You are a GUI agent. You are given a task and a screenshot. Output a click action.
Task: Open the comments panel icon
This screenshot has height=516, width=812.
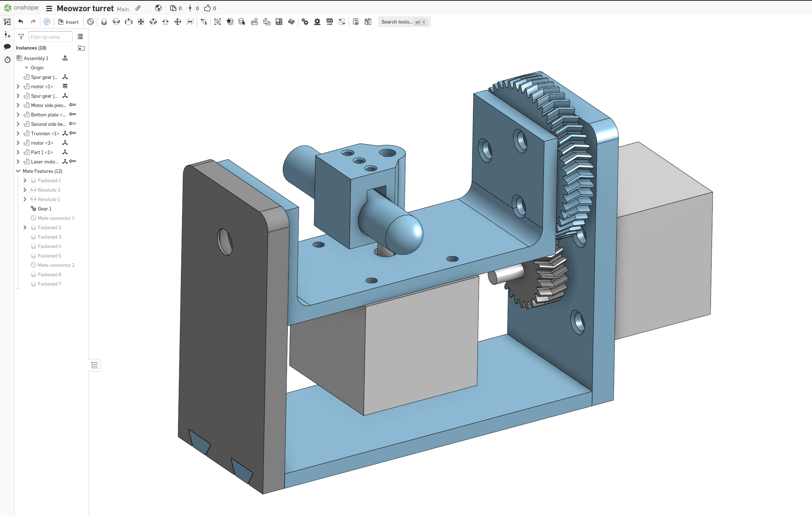click(x=7, y=47)
